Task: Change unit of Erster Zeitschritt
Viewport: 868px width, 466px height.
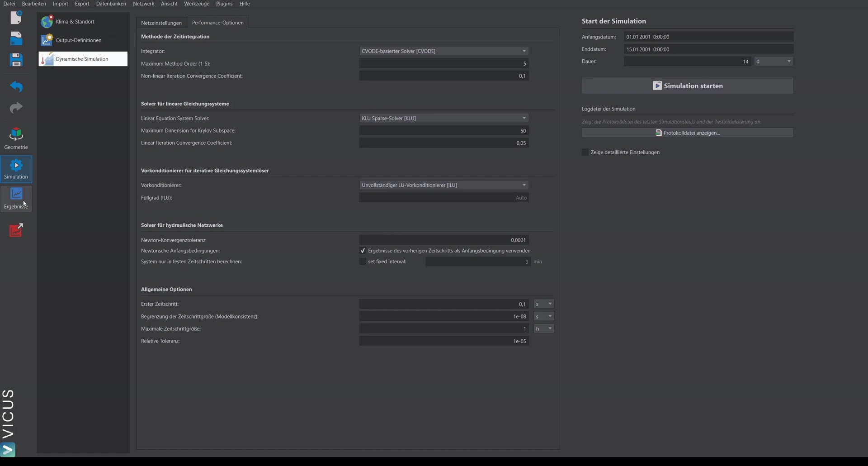Action: [544, 304]
